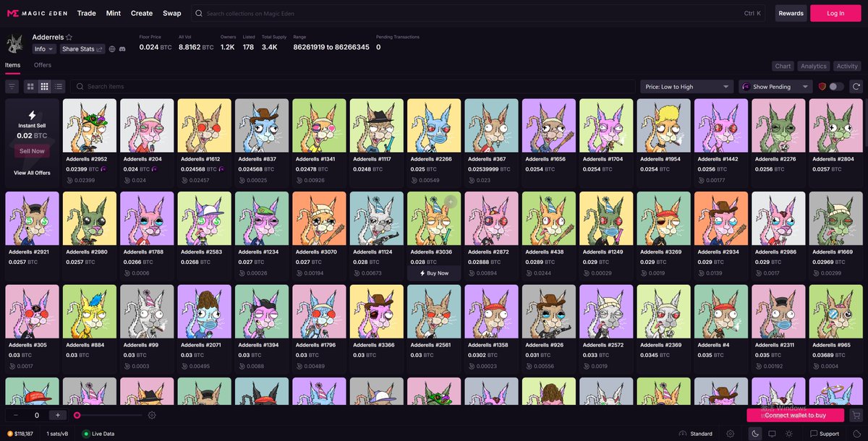Switch to list view
This screenshot has height=441, width=868.
pyautogui.click(x=59, y=86)
